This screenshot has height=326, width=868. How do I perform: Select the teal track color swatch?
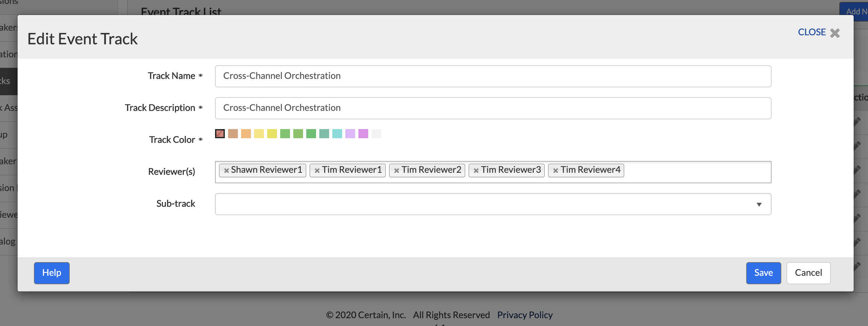click(324, 134)
